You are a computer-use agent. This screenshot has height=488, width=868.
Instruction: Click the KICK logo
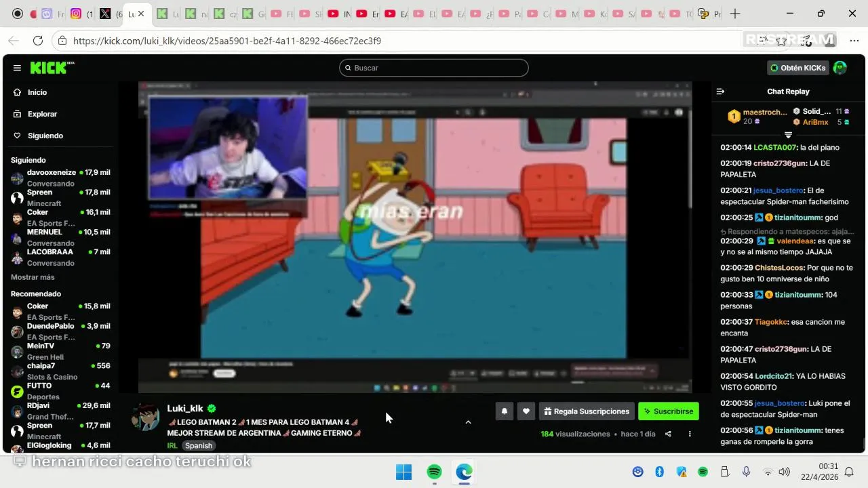tap(52, 68)
